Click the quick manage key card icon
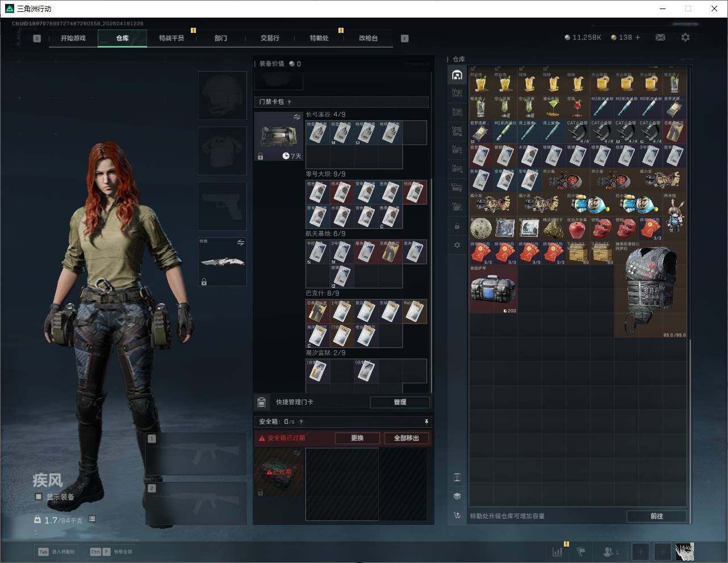 261,402
